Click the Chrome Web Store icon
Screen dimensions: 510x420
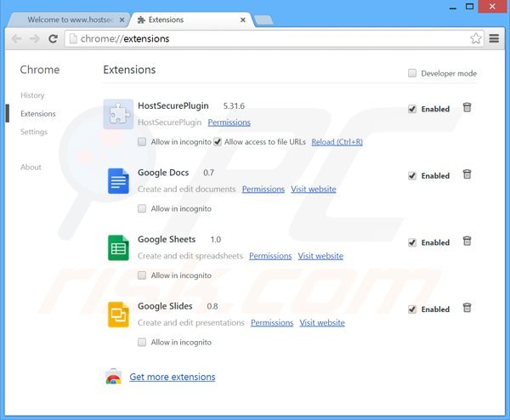coord(114,377)
